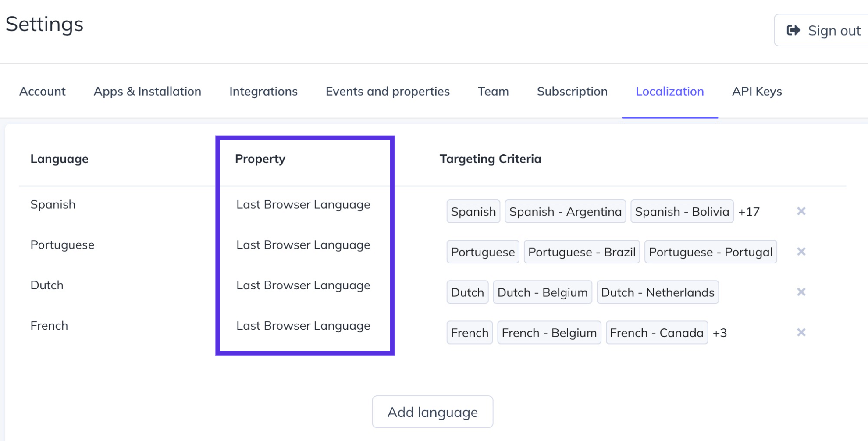Click the Spanish - Argentina tag
This screenshot has width=868, height=441.
(566, 211)
